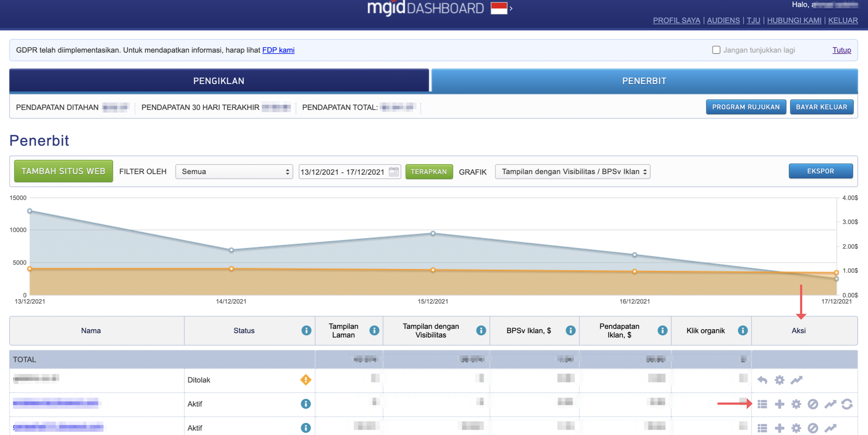Click info icon beside BPSv Iklan header
The width and height of the screenshot is (868, 435).
(x=570, y=331)
